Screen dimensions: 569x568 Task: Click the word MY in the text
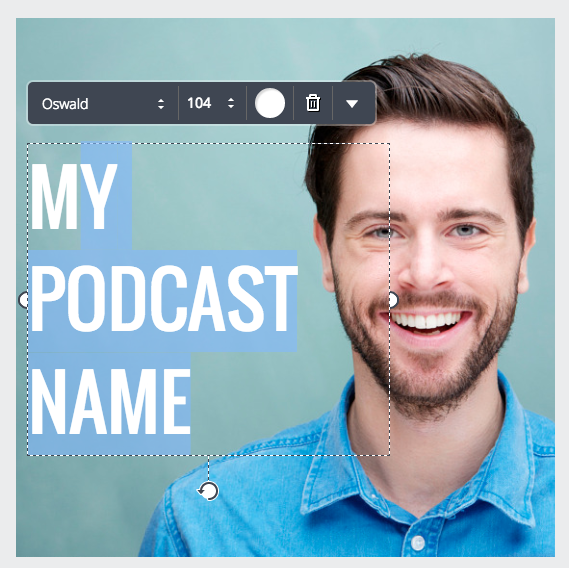click(74, 196)
